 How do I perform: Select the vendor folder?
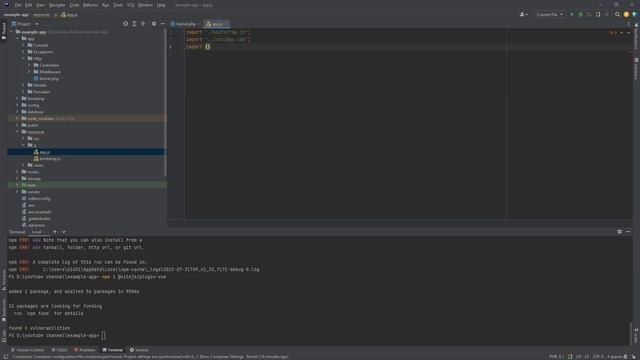(x=34, y=192)
